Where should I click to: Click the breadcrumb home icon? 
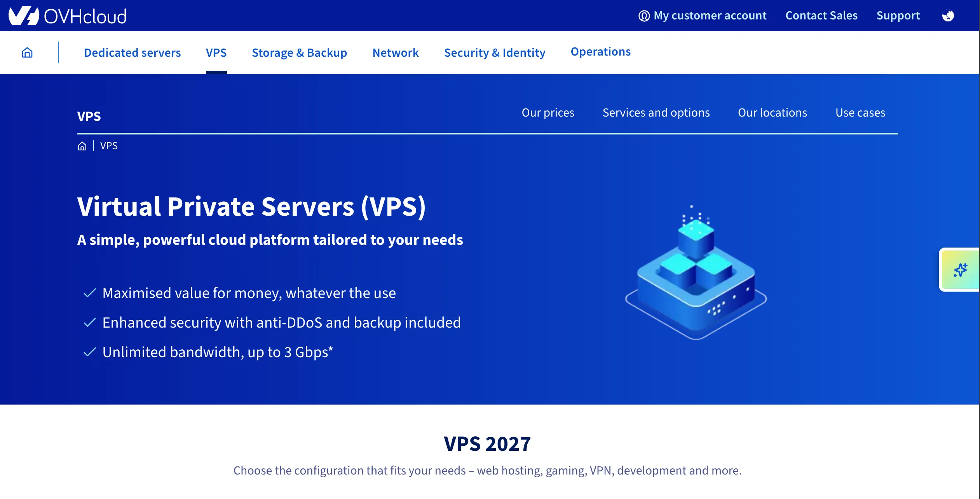coord(82,146)
